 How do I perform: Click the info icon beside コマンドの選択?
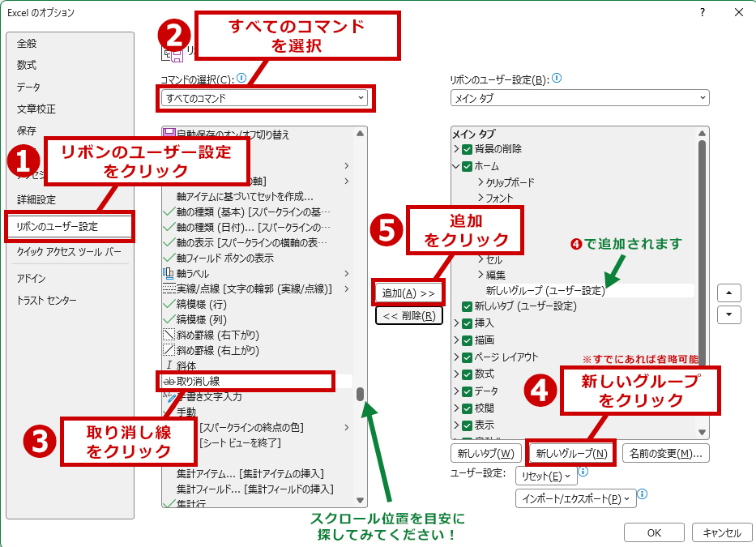pyautogui.click(x=241, y=78)
